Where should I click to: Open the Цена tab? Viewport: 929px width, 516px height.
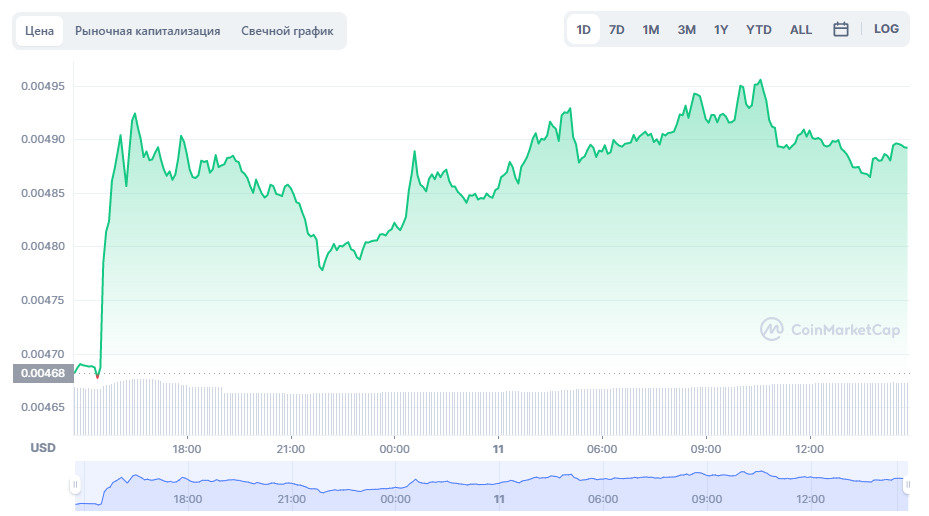40,31
